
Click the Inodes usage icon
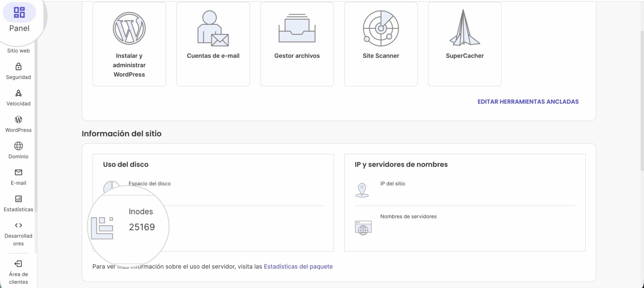coord(102,228)
